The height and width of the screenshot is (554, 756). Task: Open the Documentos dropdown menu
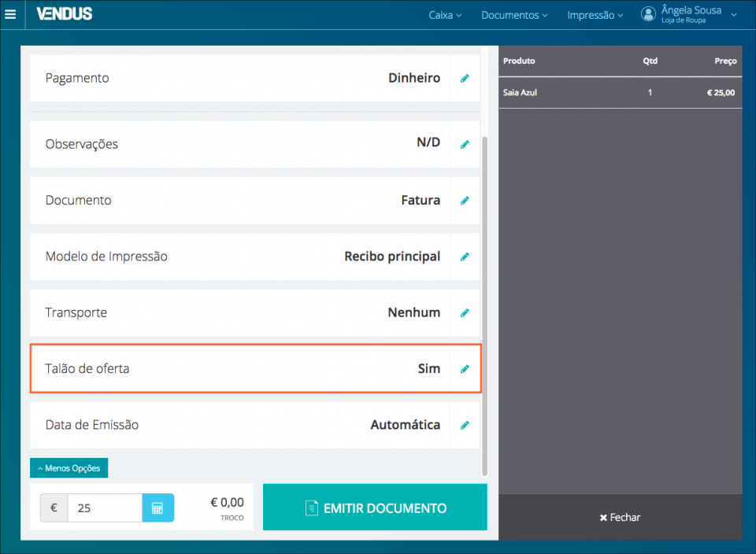[x=514, y=14]
